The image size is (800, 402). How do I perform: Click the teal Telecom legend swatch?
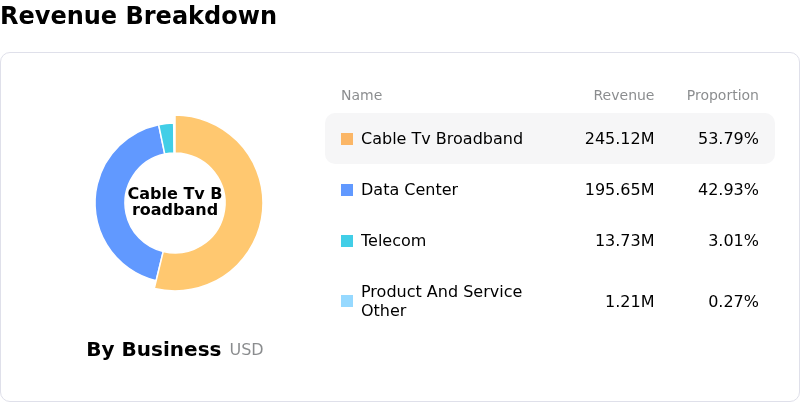click(x=347, y=241)
